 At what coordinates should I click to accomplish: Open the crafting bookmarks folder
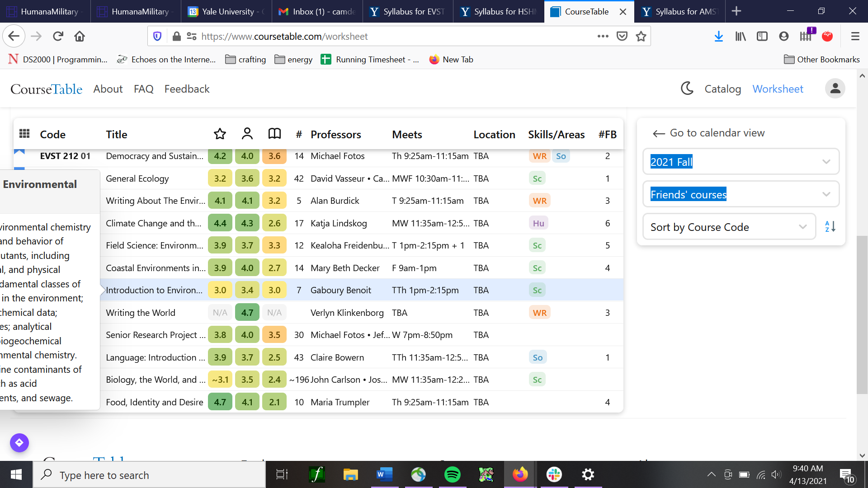(245, 59)
